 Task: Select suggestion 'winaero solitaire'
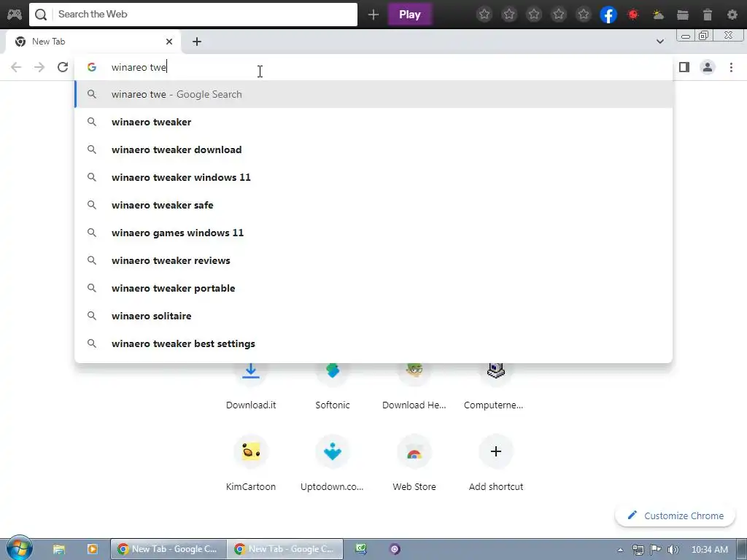click(373, 316)
